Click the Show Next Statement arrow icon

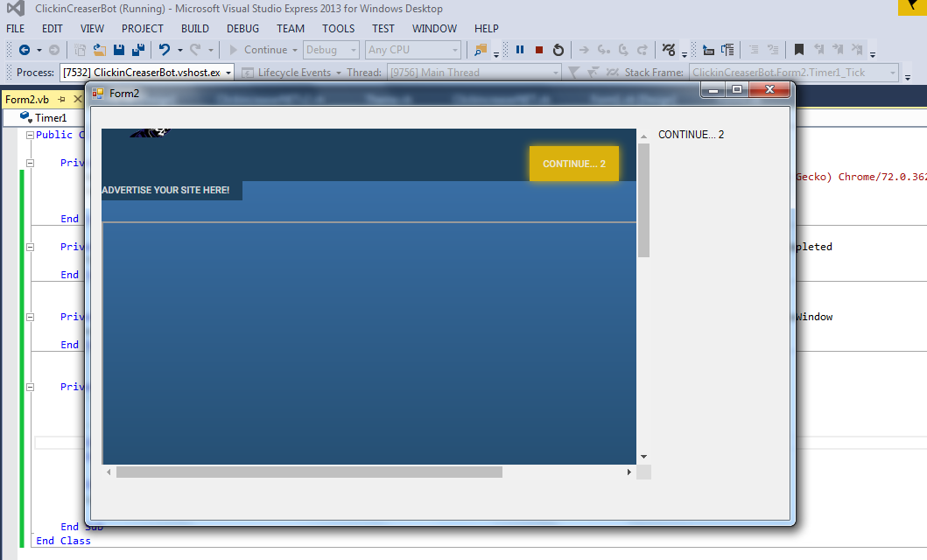[x=584, y=50]
